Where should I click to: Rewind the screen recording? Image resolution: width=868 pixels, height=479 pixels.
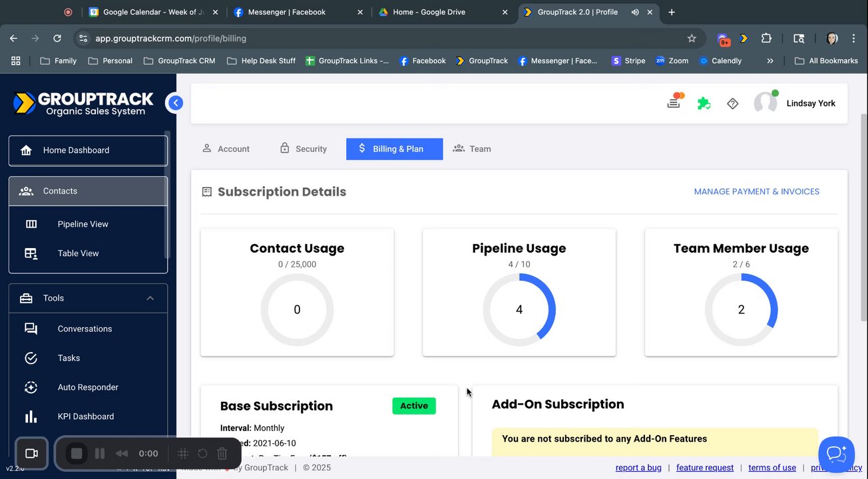pos(122,453)
